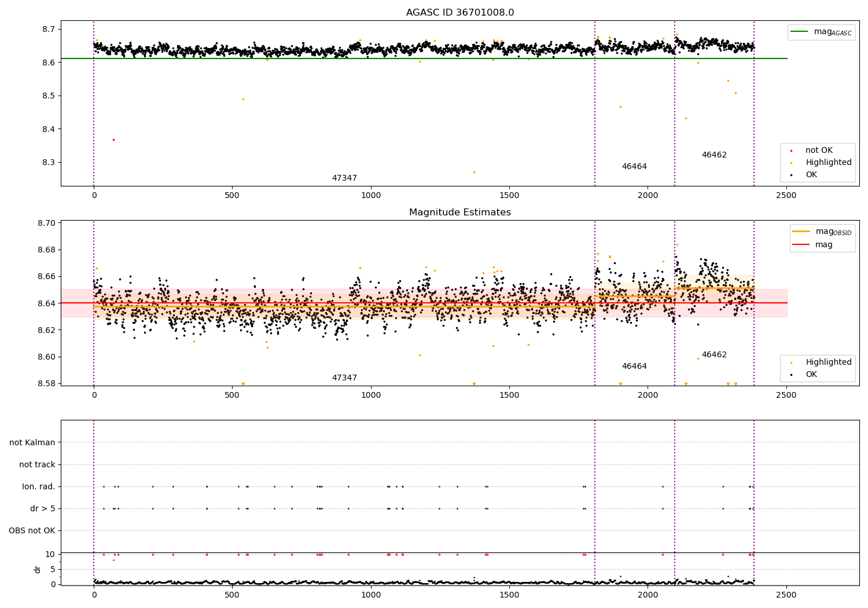The image size is (868, 608).
Task: Click the red 'mag' legend line, middle plot
Action: [x=801, y=245]
